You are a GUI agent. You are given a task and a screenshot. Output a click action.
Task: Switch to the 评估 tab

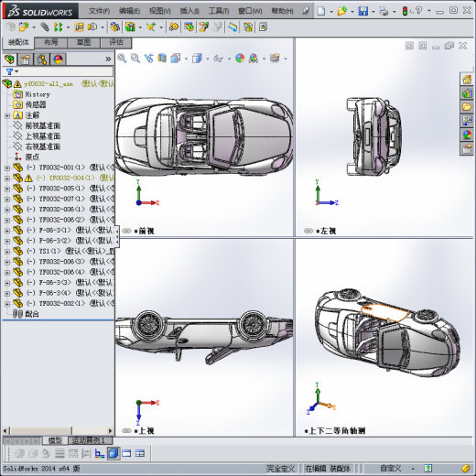point(116,42)
